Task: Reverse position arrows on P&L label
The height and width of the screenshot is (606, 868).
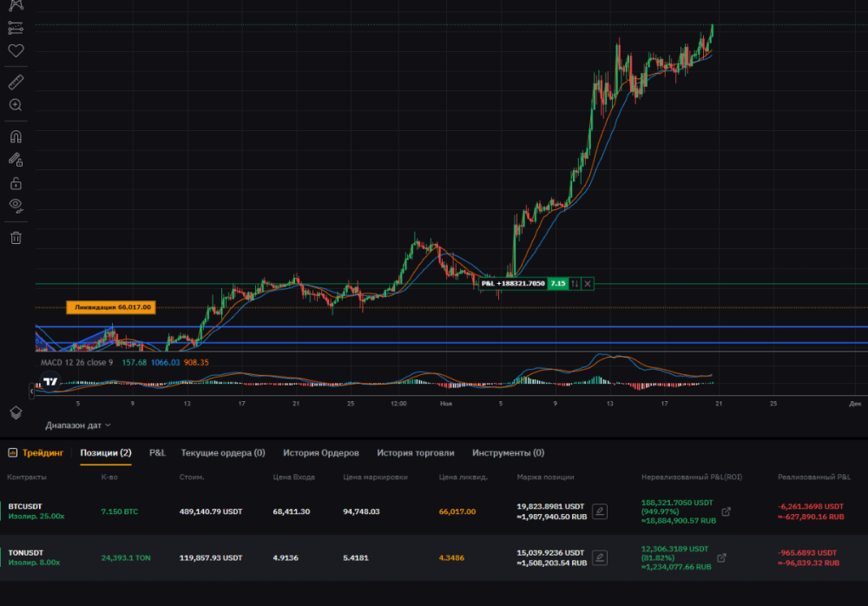Action: pos(575,283)
